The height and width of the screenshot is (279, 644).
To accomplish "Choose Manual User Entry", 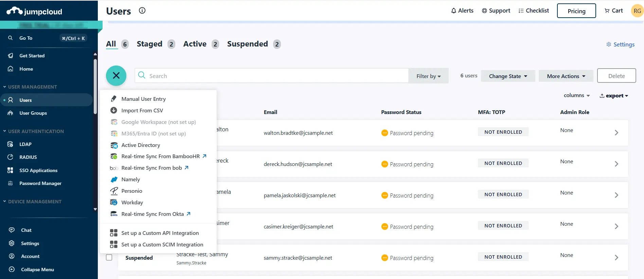I will pyautogui.click(x=143, y=99).
